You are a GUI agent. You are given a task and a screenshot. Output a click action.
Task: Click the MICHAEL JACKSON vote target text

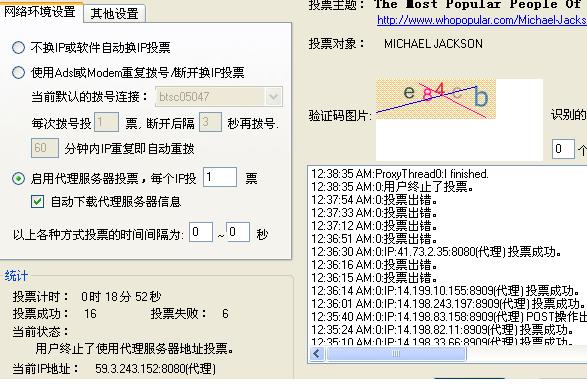pyautogui.click(x=433, y=44)
